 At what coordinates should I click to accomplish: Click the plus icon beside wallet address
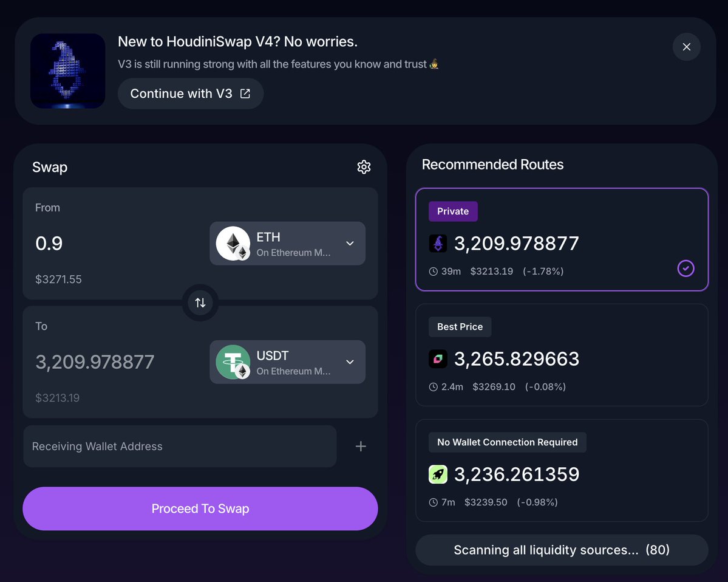coord(361,447)
